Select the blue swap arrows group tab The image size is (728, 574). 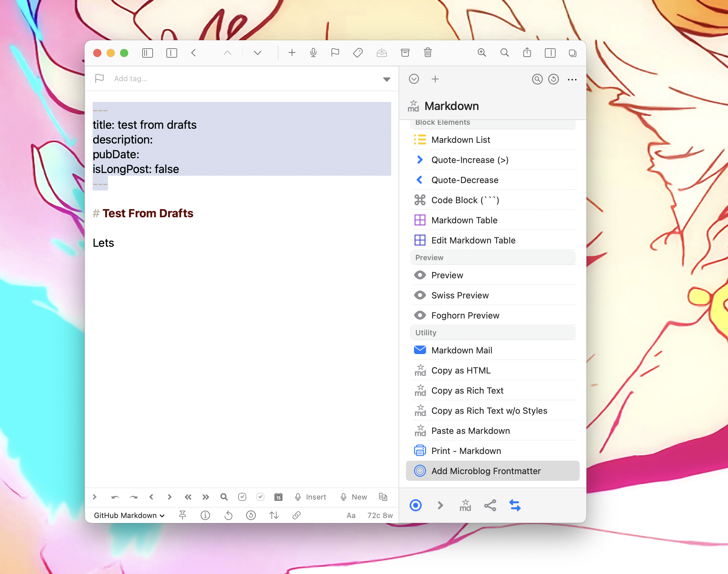coord(515,505)
